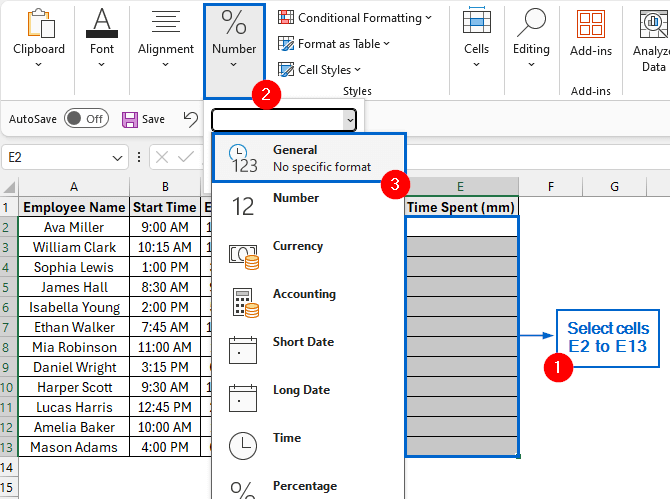Expand the Format as Table dropdown arrow
This screenshot has height=499, width=670.
pos(387,44)
